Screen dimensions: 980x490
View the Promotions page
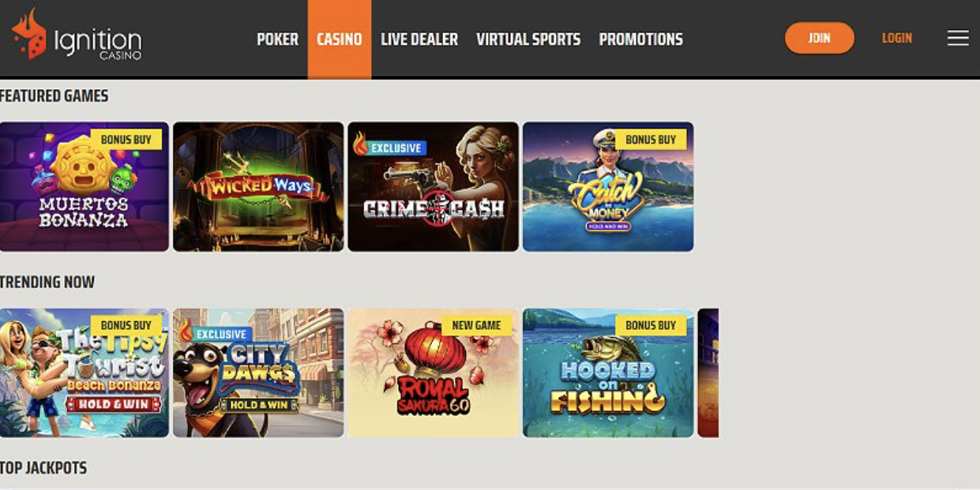click(641, 39)
